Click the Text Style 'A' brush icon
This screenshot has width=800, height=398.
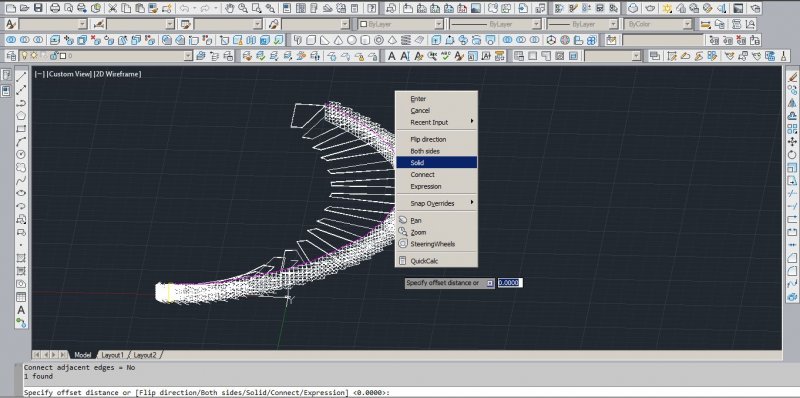click(11, 24)
